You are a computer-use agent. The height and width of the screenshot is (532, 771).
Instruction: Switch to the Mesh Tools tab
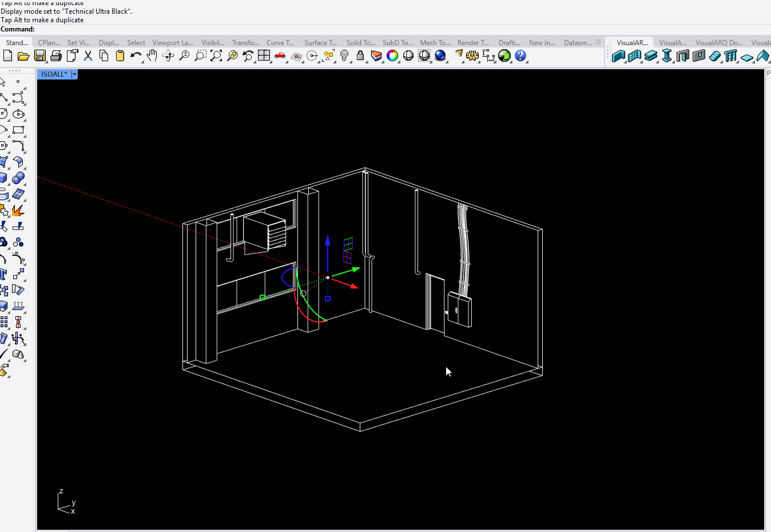point(434,42)
